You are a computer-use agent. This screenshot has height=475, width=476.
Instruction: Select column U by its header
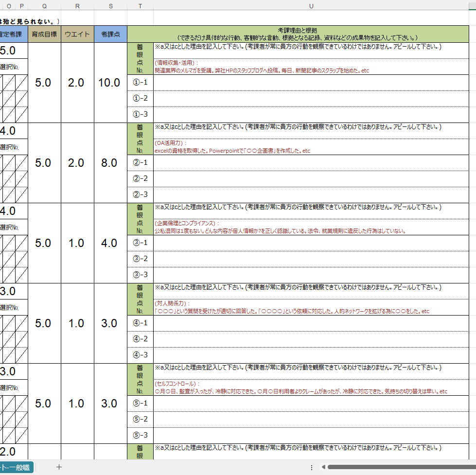(311, 6)
